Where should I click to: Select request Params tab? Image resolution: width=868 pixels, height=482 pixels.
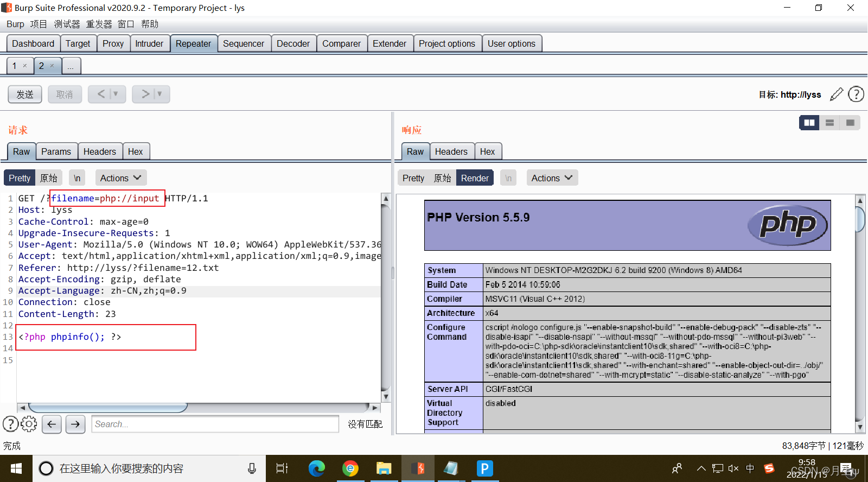[56, 151]
